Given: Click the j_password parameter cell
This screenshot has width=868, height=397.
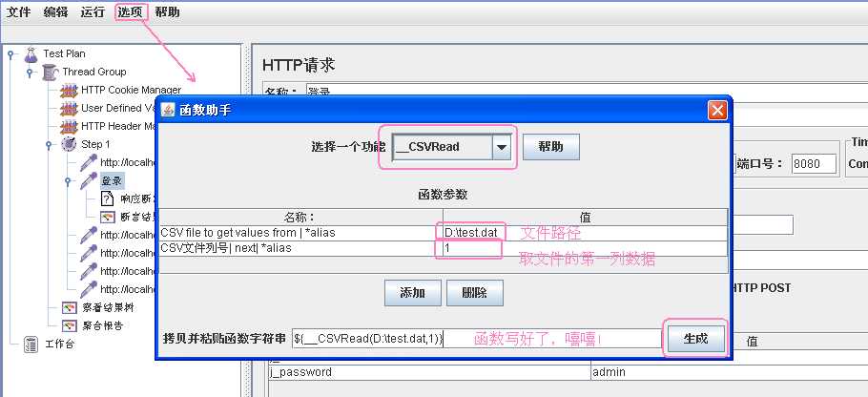Looking at the screenshot, I should [429, 372].
